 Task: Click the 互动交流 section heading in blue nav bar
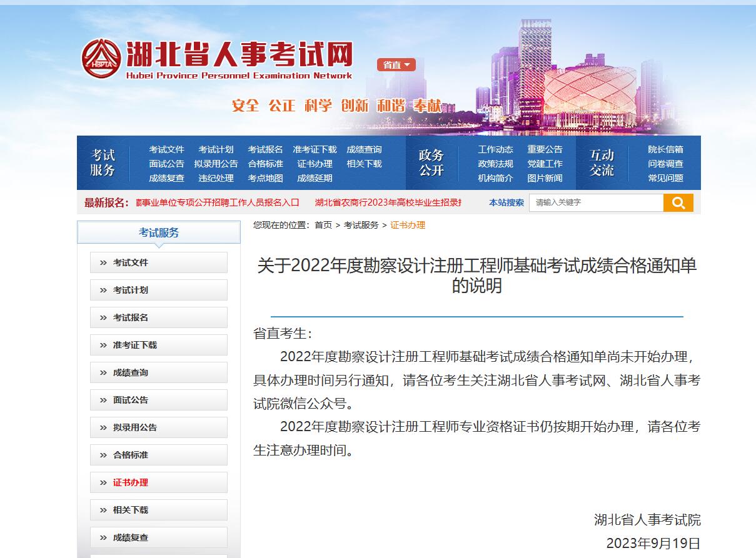tap(602, 162)
